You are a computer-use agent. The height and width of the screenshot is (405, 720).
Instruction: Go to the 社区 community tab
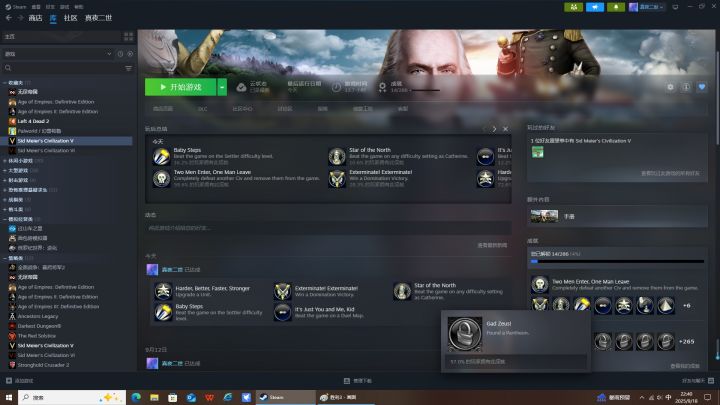70,18
